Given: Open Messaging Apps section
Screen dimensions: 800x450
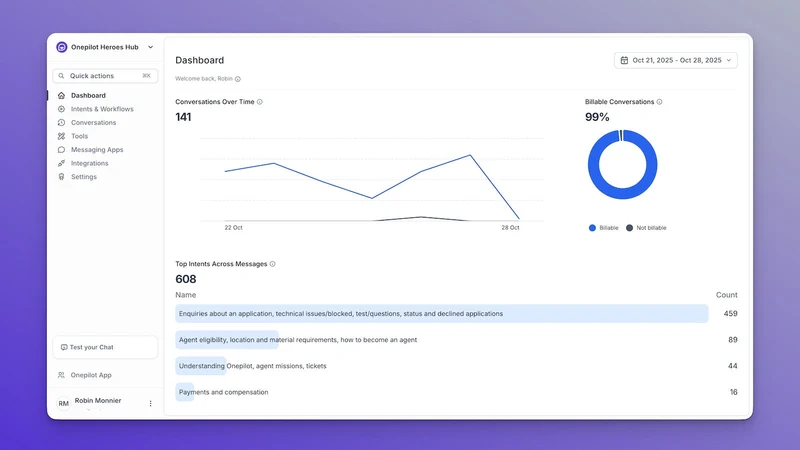Looking at the screenshot, I should tap(97, 149).
